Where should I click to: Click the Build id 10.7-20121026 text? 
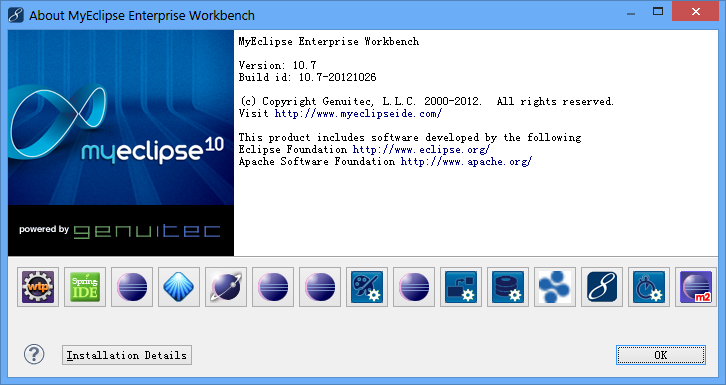click(307, 77)
